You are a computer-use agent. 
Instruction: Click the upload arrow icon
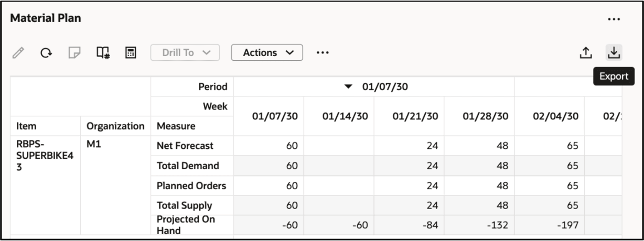pos(585,52)
